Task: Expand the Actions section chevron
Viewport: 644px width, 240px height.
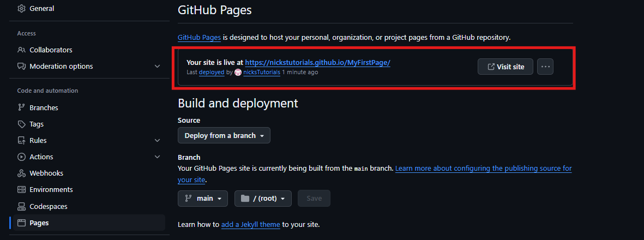Action: tap(157, 157)
